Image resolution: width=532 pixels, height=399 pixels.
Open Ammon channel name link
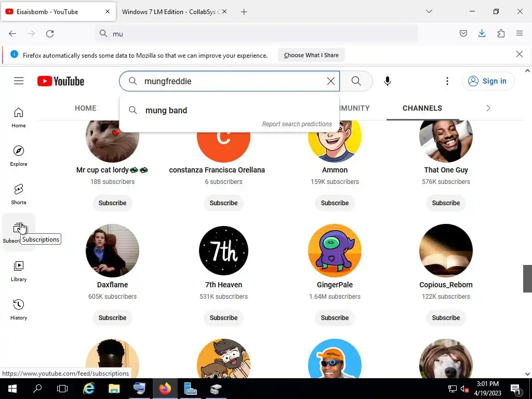[x=335, y=170]
